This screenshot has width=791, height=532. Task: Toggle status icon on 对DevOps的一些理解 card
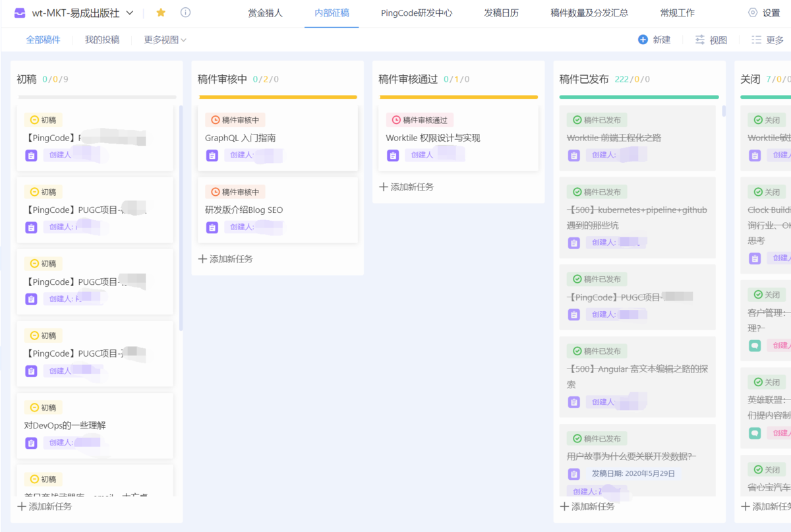[34, 407]
